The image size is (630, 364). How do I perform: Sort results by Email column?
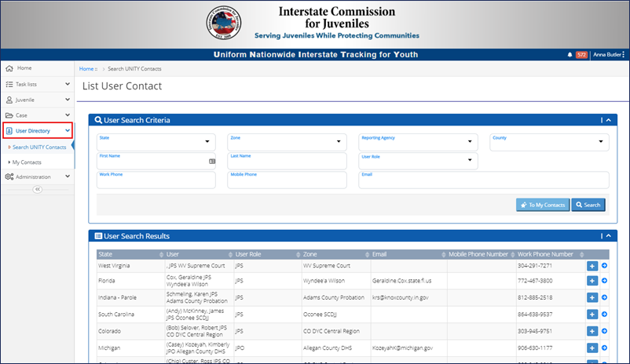[409, 254]
